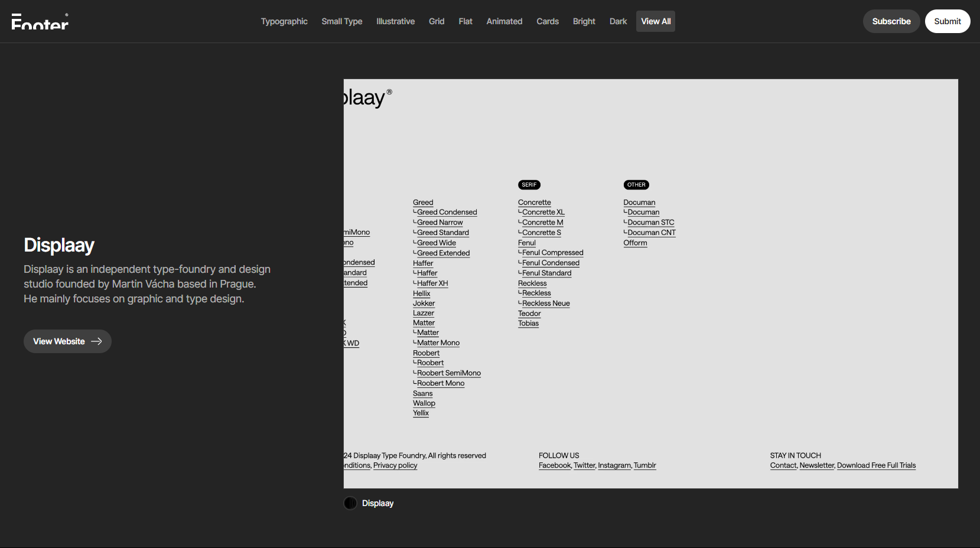This screenshot has height=548, width=980.
Task: Open the Matter Mono link
Action: (x=438, y=343)
